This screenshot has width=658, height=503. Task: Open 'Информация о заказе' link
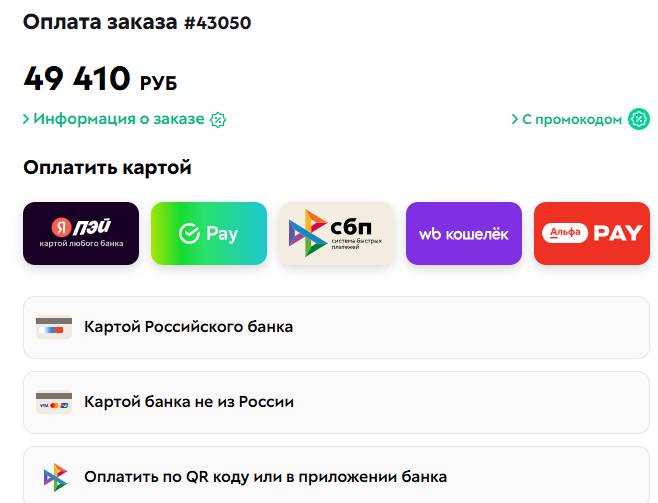point(118,119)
